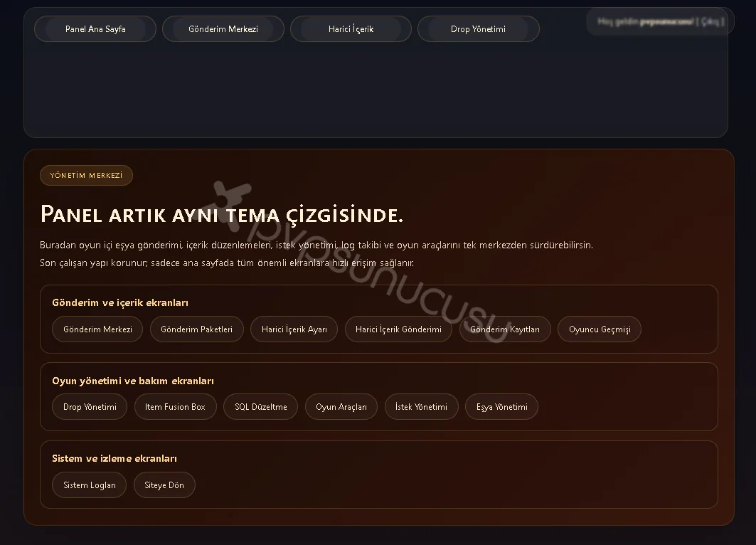The height and width of the screenshot is (545, 756).
Task: View Sistem Logları
Action: (x=89, y=485)
